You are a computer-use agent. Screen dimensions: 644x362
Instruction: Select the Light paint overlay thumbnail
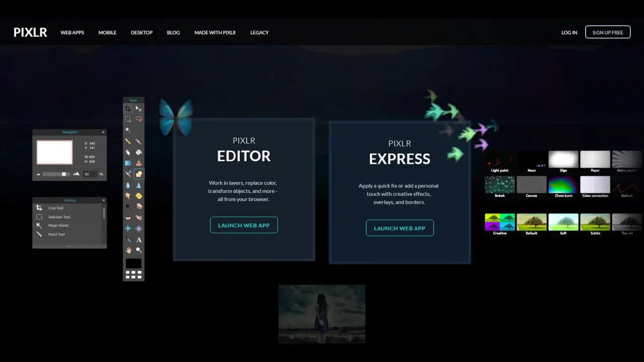point(500,159)
